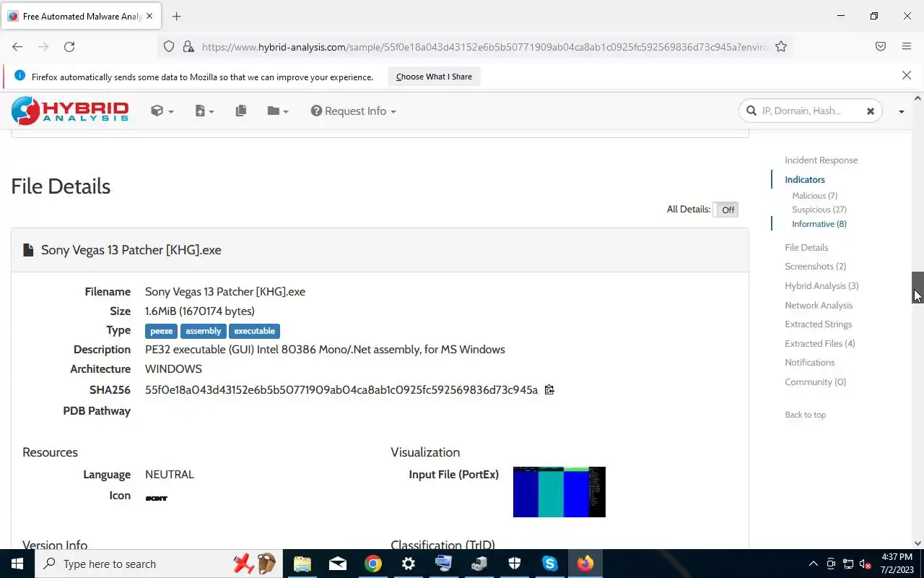The image size is (924, 578).
Task: Reload the page with refresh icon
Action: pos(69,47)
